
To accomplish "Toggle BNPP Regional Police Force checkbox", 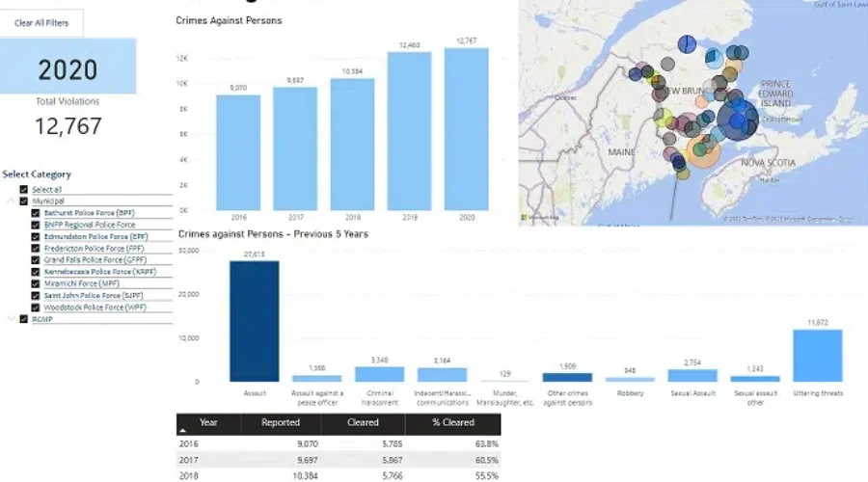I will click(x=36, y=225).
